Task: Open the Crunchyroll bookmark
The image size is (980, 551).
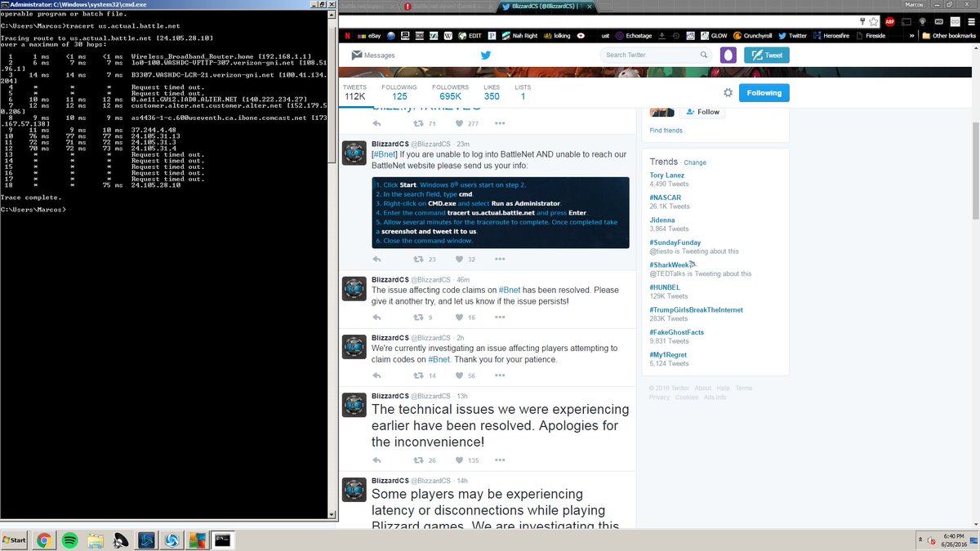Action: (x=754, y=36)
